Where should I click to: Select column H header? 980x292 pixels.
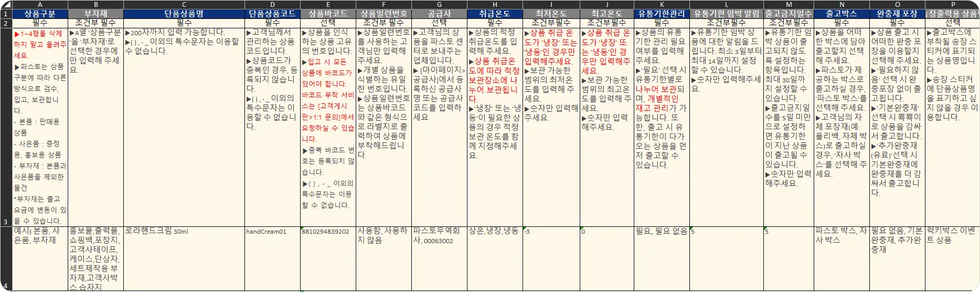coord(495,4)
